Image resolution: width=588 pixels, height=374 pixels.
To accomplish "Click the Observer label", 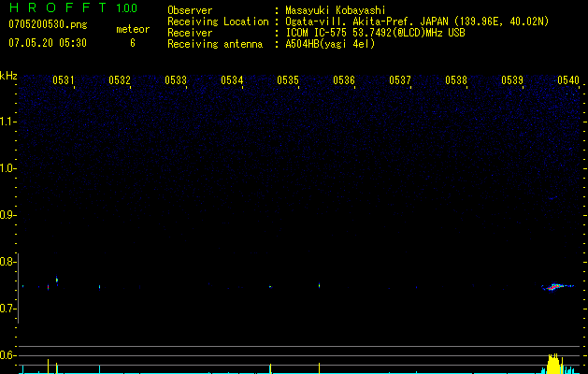I will pos(190,10).
